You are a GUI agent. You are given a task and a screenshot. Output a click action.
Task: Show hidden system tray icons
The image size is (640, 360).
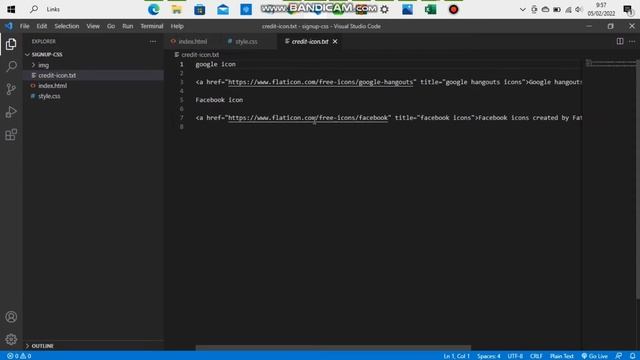pyautogui.click(x=522, y=9)
